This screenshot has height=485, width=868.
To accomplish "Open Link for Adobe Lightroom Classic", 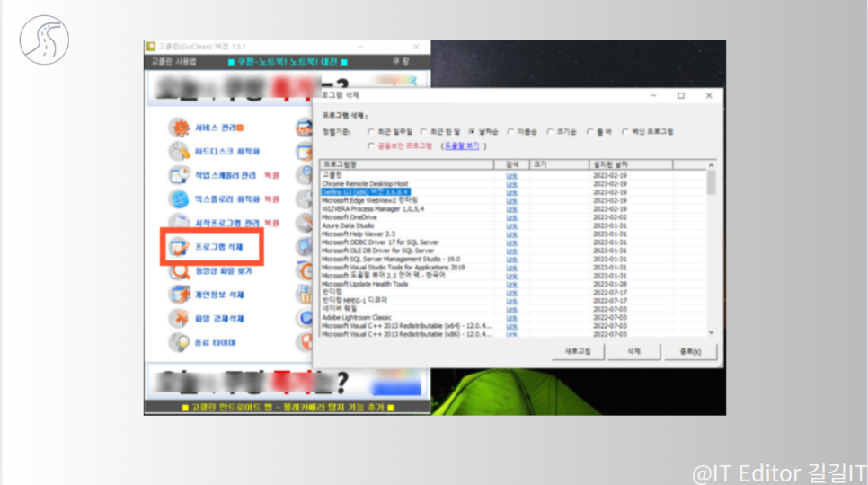I will 511,317.
